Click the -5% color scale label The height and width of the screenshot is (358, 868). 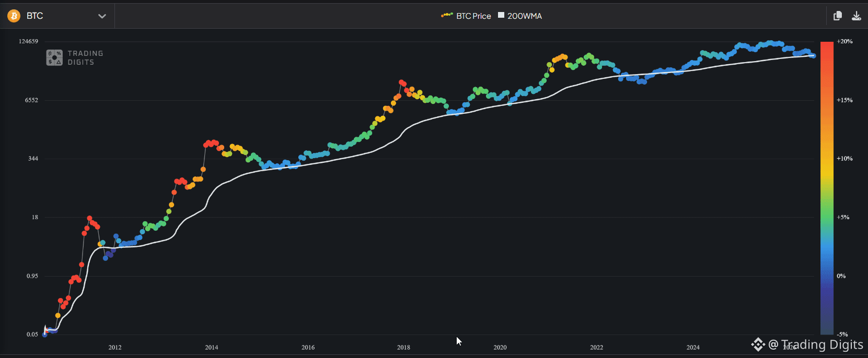click(x=842, y=335)
